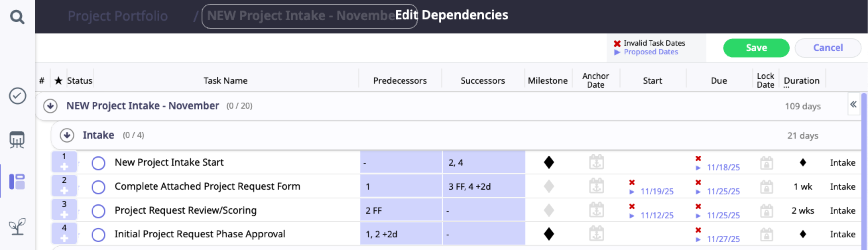
Task: Select the projects list view sidebar item
Action: [17, 182]
